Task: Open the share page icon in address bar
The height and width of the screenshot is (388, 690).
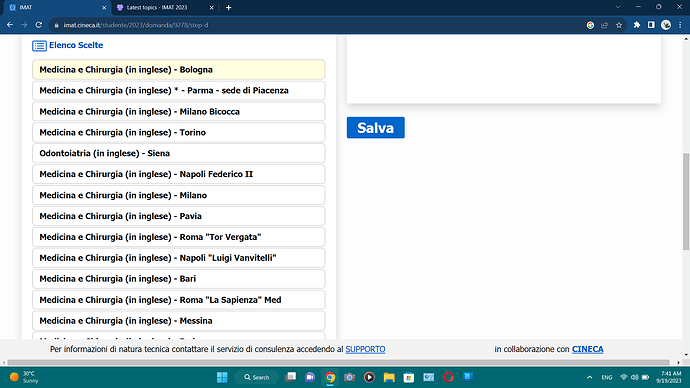Action: tap(605, 25)
